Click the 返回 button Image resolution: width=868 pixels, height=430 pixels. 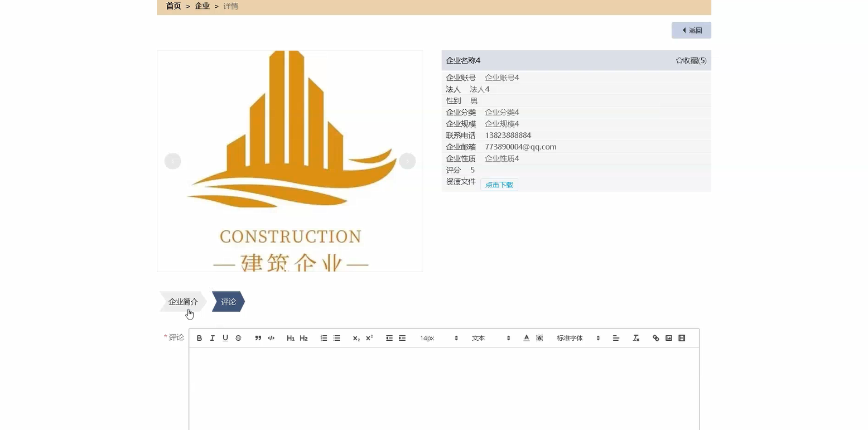pyautogui.click(x=691, y=30)
